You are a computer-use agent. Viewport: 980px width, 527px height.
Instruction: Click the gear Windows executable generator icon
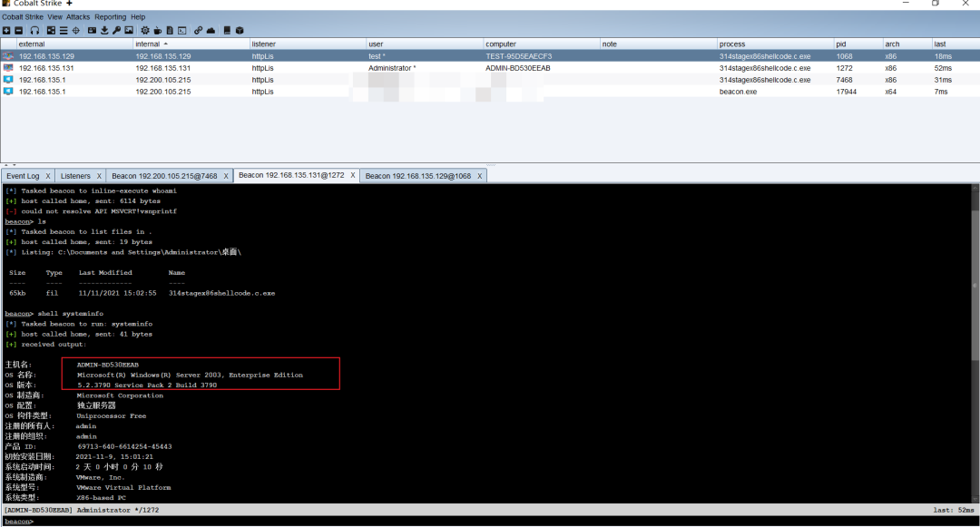pyautogui.click(x=145, y=30)
